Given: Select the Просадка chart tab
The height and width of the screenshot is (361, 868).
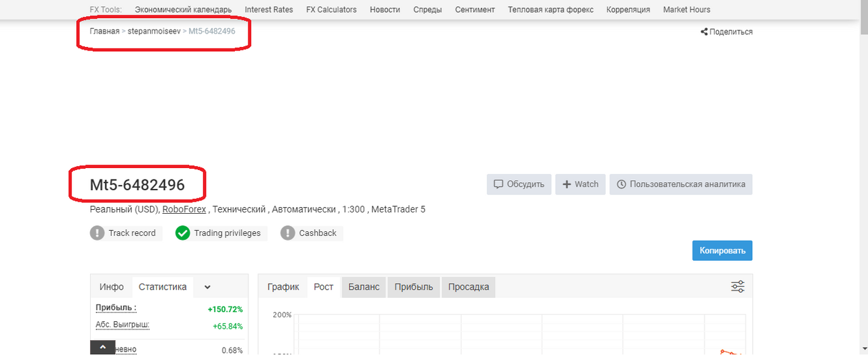Looking at the screenshot, I should click(x=468, y=287).
